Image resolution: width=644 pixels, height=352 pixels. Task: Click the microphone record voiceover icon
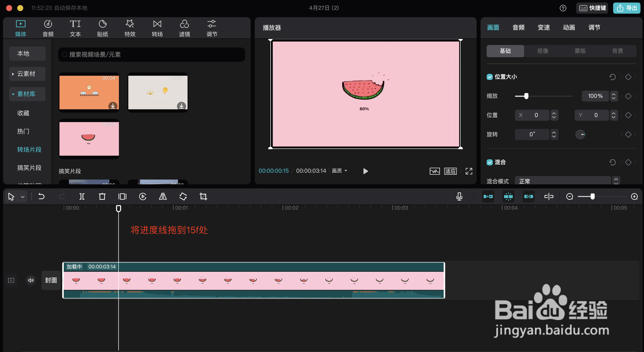click(x=459, y=196)
